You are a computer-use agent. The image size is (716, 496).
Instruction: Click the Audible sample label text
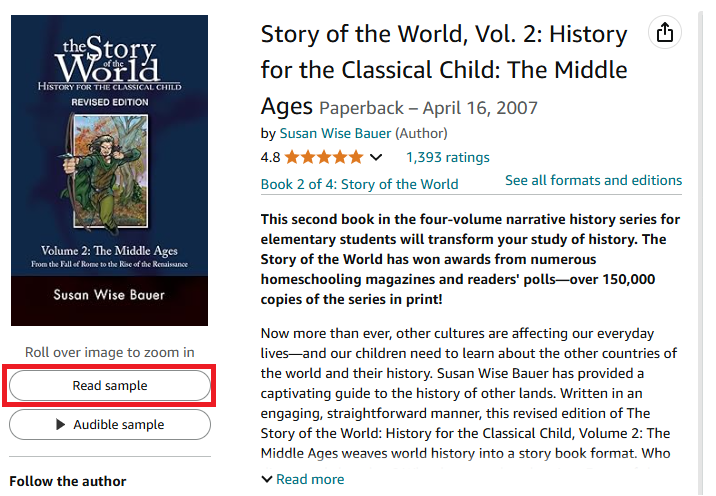pyautogui.click(x=118, y=425)
